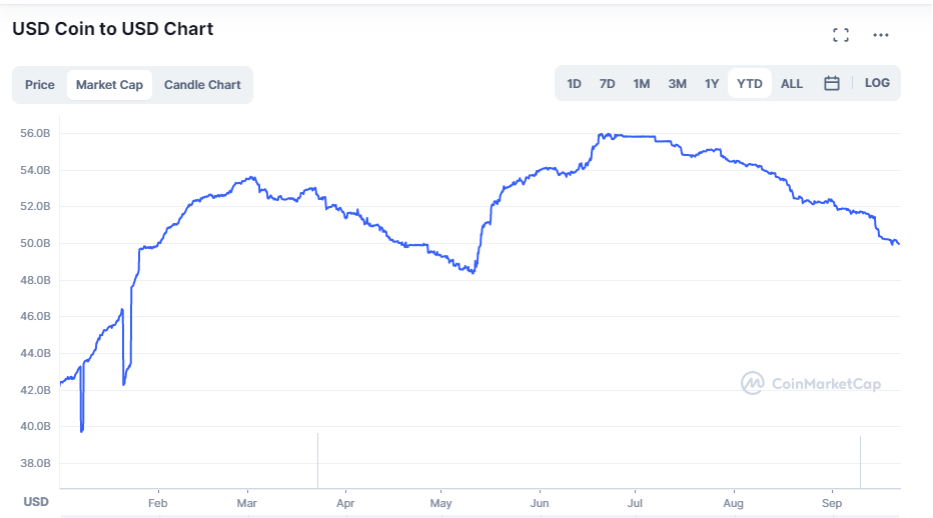Click the 46.0B y-axis label

[35, 316]
